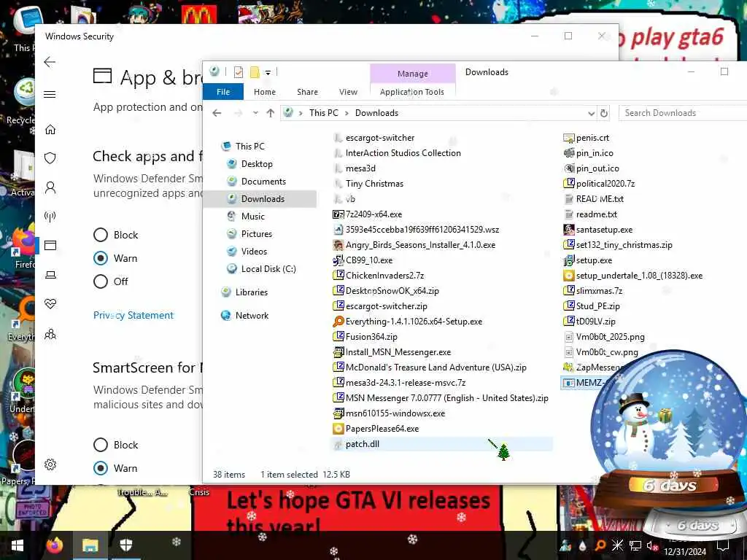This screenshot has height=560, width=747.
Task: Open Virus & threat protection shield icon
Action: pyautogui.click(x=50, y=158)
